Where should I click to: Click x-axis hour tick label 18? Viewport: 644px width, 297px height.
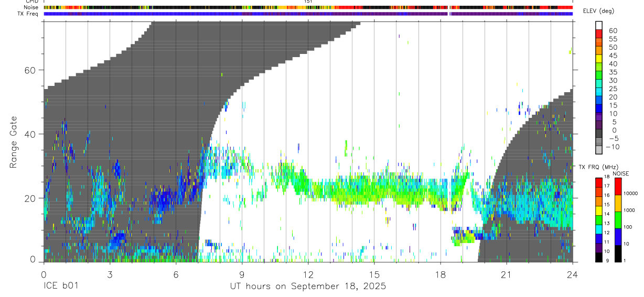pos(440,274)
